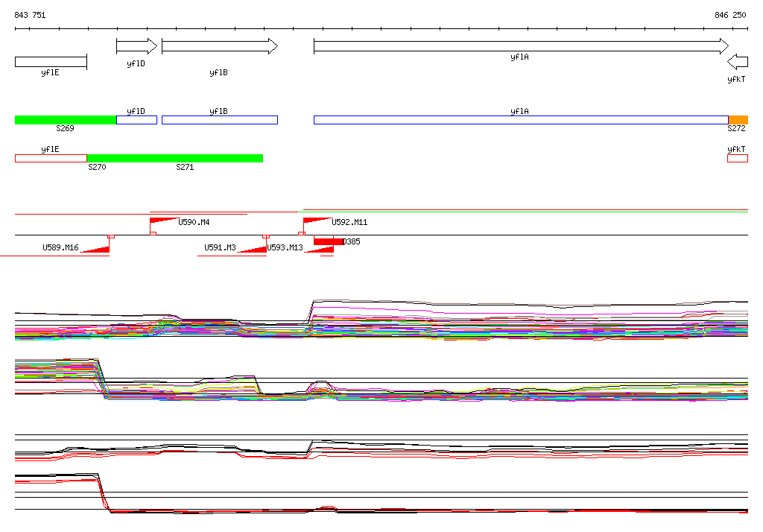Viewport: 763px width, 532px height.
Task: Click the yflE label above red box
Action: (x=50, y=150)
